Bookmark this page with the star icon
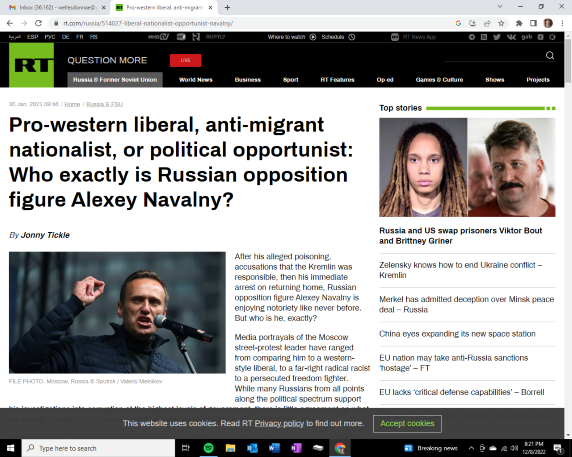Screen dimensions: 572x457 click(x=501, y=23)
